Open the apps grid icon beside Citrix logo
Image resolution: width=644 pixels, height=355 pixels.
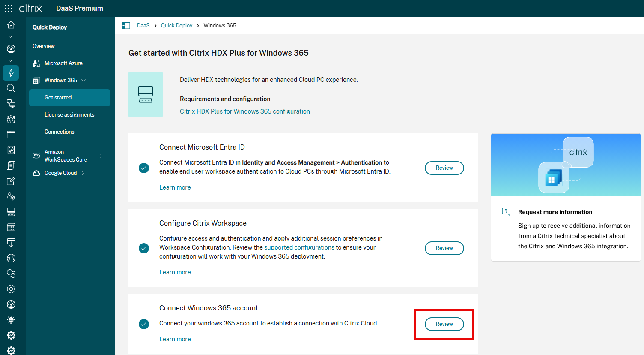point(8,8)
